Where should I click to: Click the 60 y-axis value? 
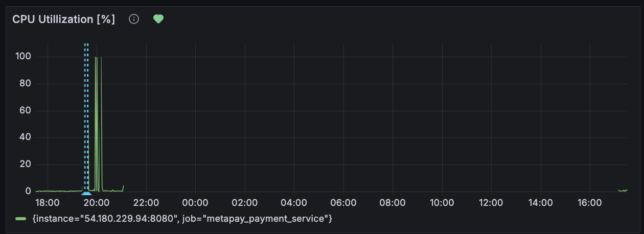[26, 110]
